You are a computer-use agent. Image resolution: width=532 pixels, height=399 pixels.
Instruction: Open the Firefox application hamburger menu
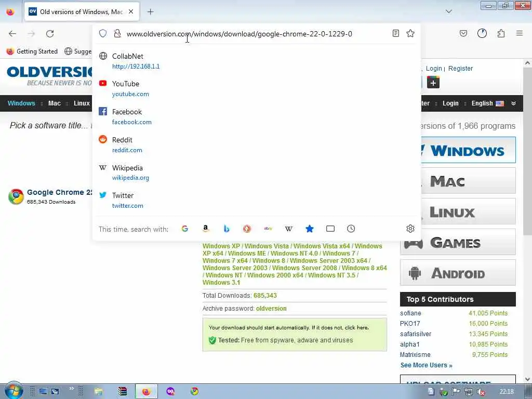520,33
